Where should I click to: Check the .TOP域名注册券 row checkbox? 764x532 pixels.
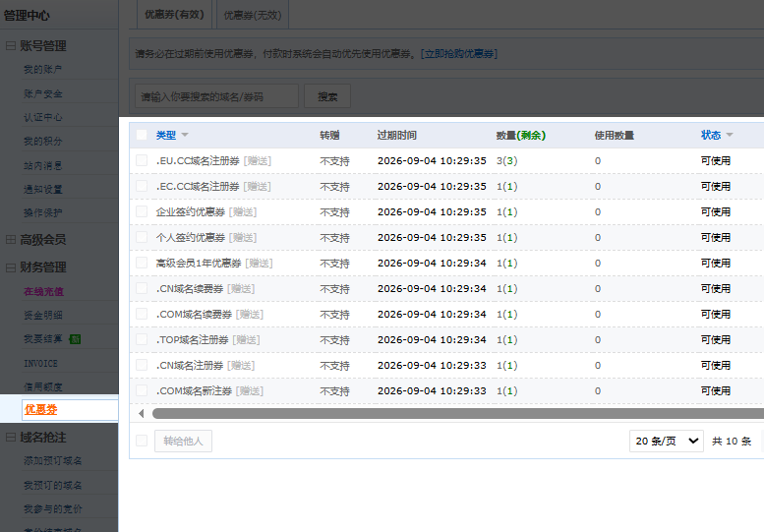(x=142, y=339)
